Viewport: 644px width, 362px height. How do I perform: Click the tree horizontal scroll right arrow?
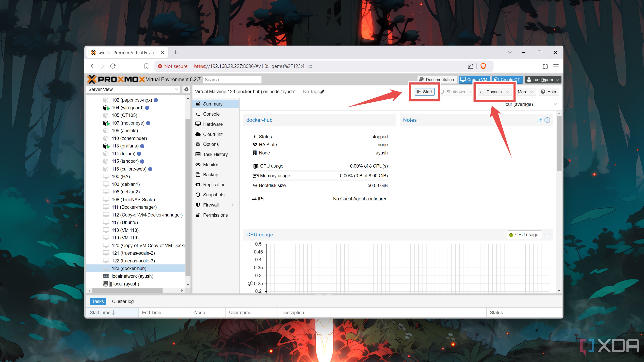(182, 291)
